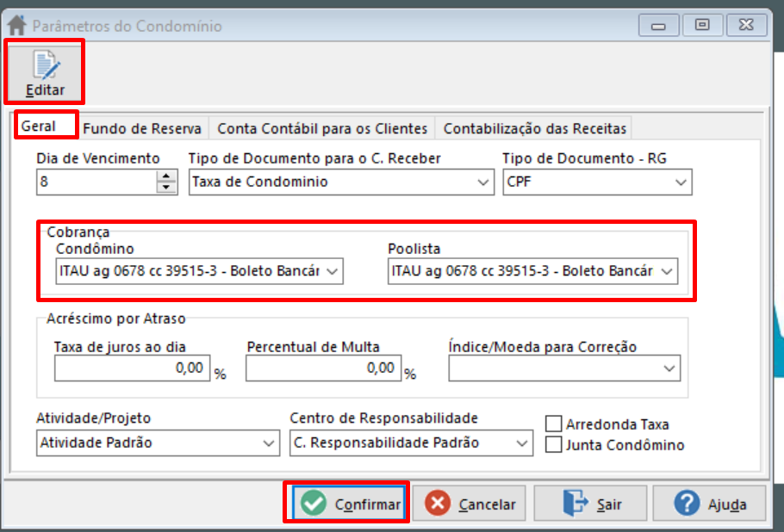The image size is (784, 532).
Task: Open Conta Contábil para os Clientes tab
Action: coord(322,128)
